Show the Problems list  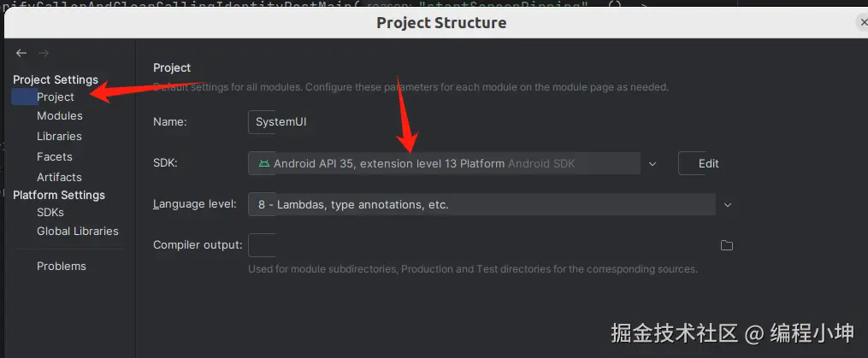62,266
